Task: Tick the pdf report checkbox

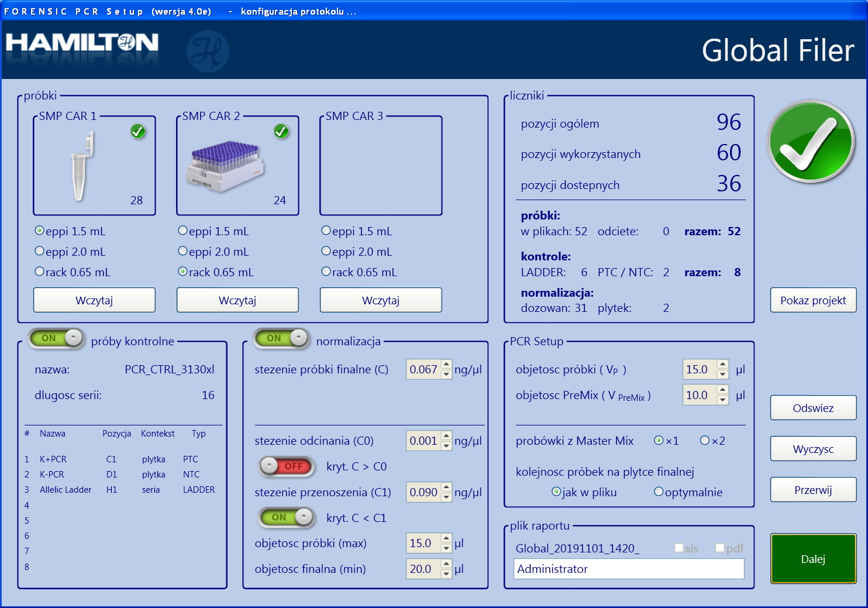Action: tap(720, 548)
